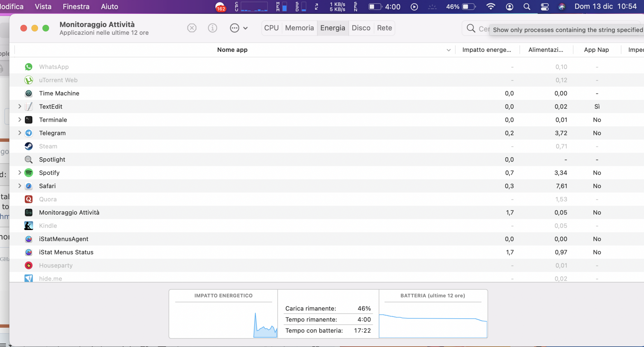Select the Safari compass icon
Viewport: 644px width, 347px height.
[29, 186]
